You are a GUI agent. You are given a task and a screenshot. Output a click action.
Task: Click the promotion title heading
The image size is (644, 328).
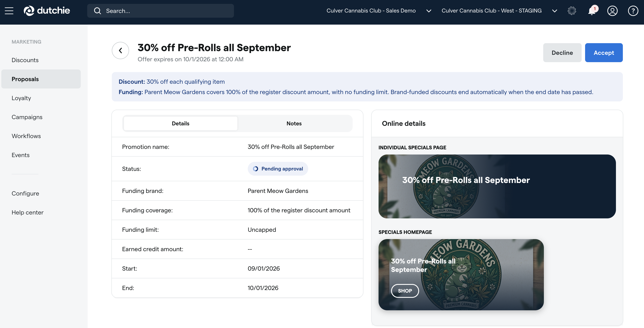pyautogui.click(x=214, y=48)
